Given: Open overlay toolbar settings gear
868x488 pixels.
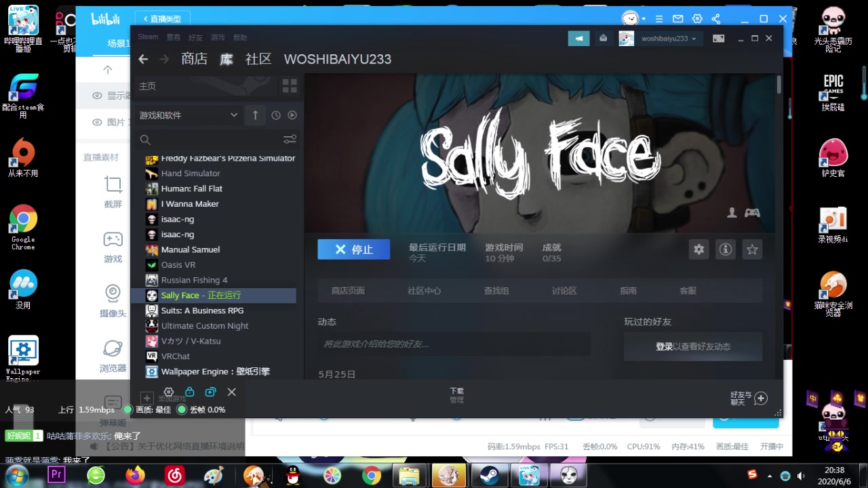Looking at the screenshot, I should 169,392.
